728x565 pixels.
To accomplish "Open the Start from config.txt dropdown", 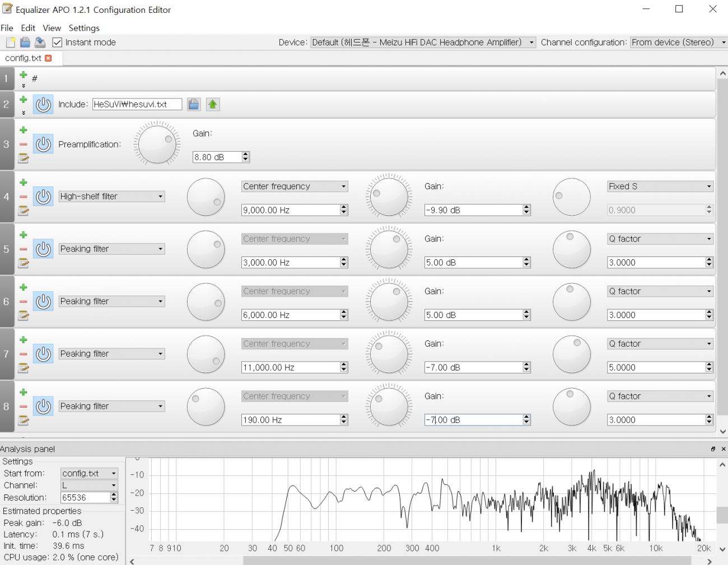I will pyautogui.click(x=89, y=474).
